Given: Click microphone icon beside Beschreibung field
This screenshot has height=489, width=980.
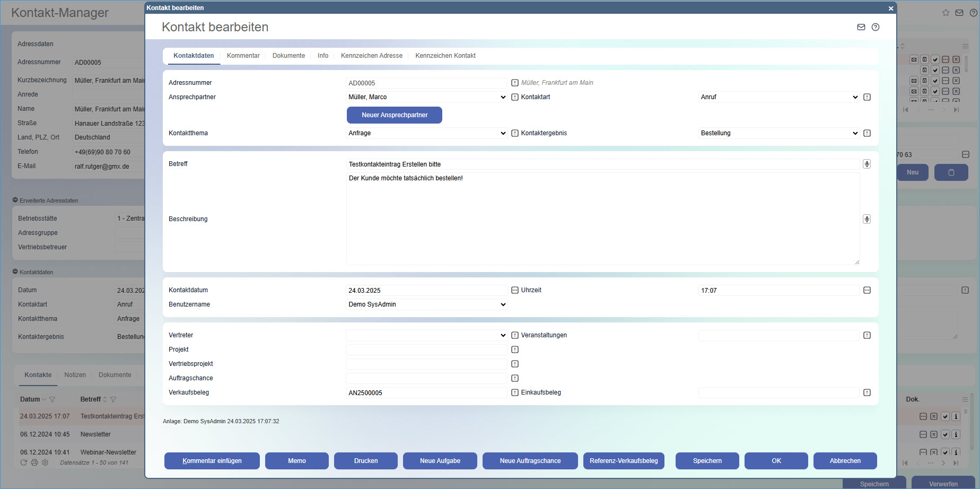Looking at the screenshot, I should 867,219.
